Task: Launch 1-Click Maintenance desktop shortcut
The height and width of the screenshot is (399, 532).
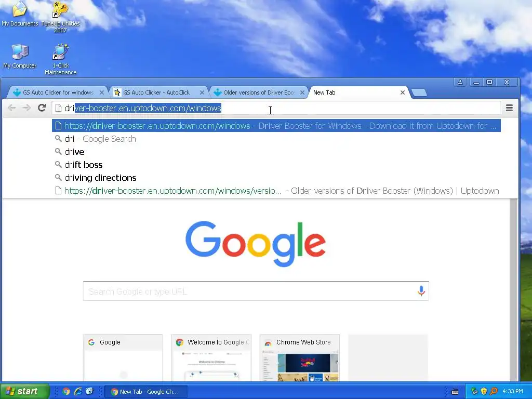Action: tap(60, 59)
